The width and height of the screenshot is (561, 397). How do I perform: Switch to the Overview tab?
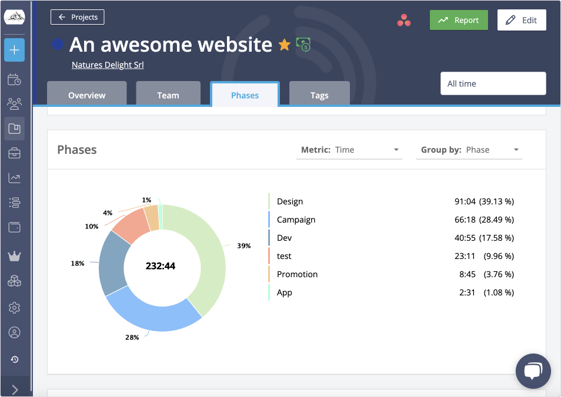point(87,94)
